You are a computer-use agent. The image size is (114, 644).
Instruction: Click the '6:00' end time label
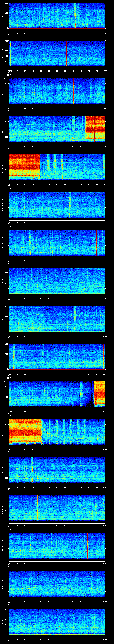pos(105,184)
